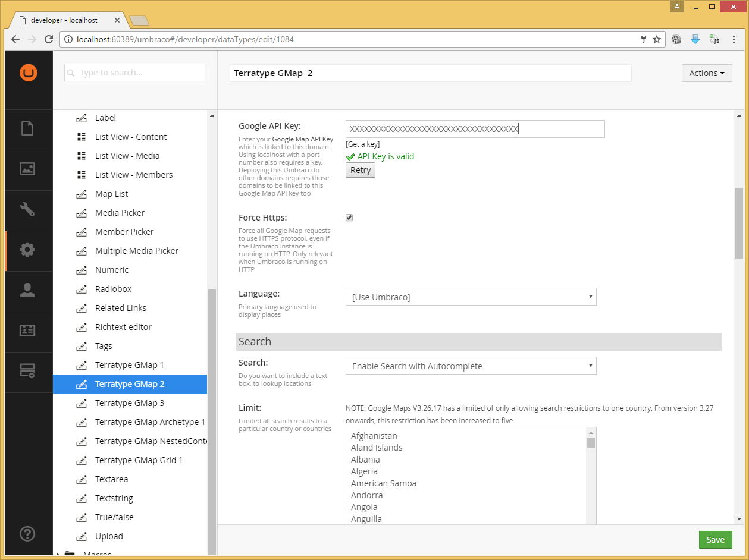749x560 pixels.
Task: Click the data type icon beside Map List
Action: click(x=82, y=194)
